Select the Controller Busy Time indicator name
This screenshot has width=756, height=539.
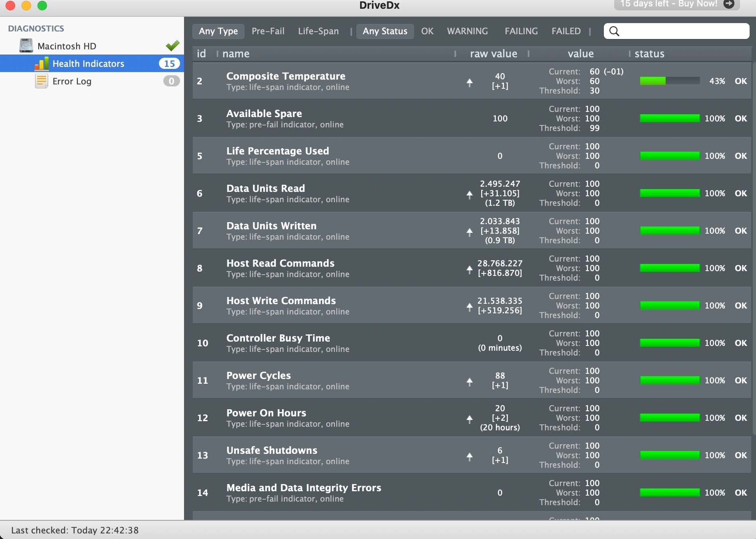[278, 338]
